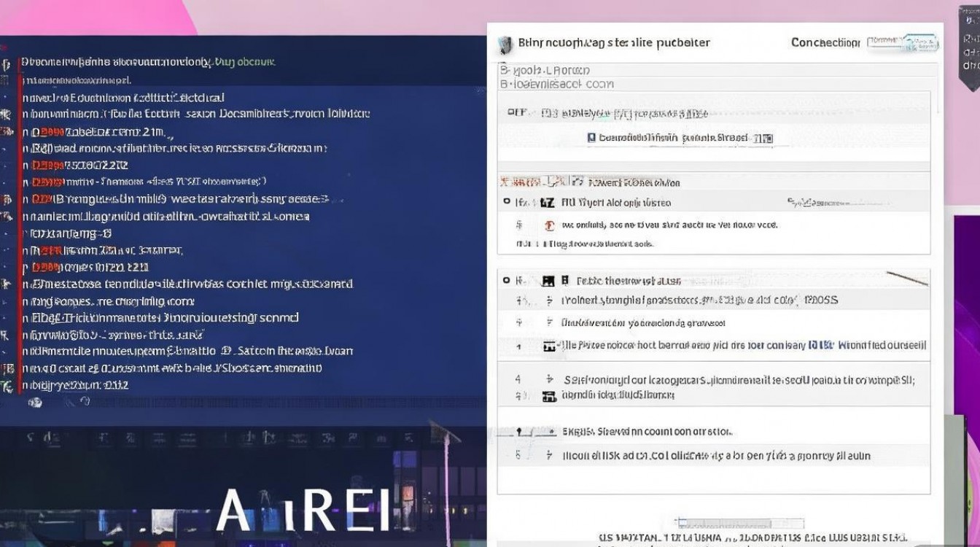980x547 pixels.
Task: Click the blue highlighted link text in the fourth row
Action: point(821,345)
